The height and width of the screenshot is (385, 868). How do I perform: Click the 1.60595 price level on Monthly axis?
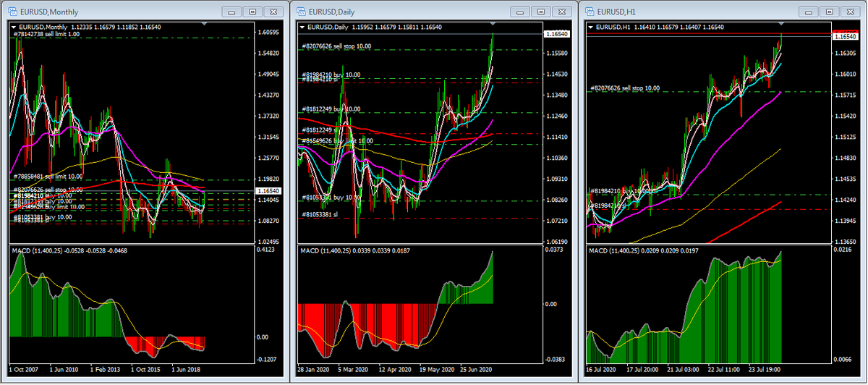(268, 33)
